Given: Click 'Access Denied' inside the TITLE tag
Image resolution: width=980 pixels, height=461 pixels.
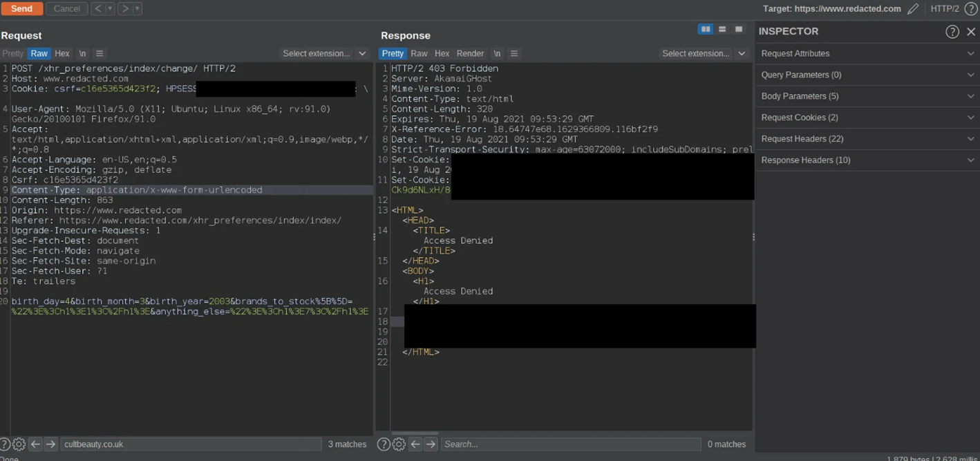Looking at the screenshot, I should click(458, 241).
